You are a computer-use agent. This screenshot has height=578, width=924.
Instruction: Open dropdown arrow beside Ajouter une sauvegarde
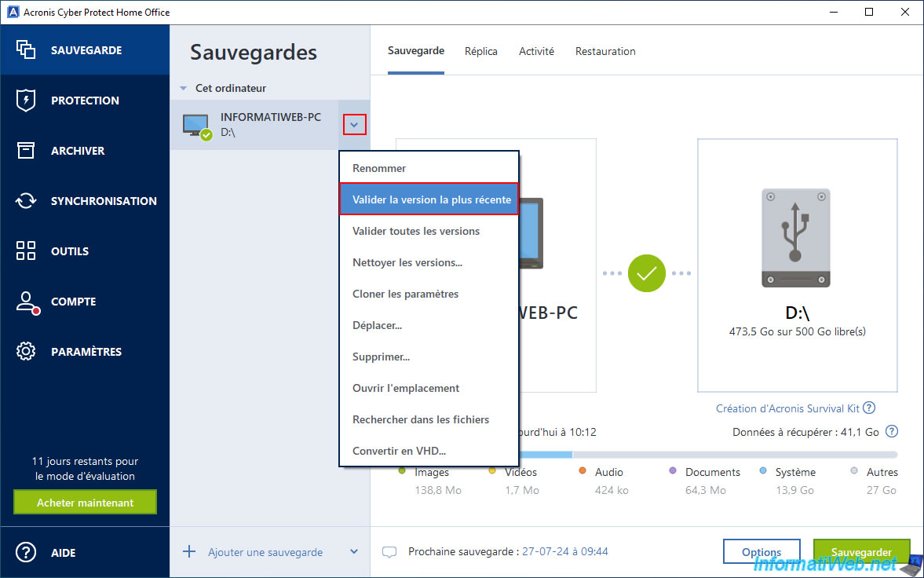click(354, 552)
